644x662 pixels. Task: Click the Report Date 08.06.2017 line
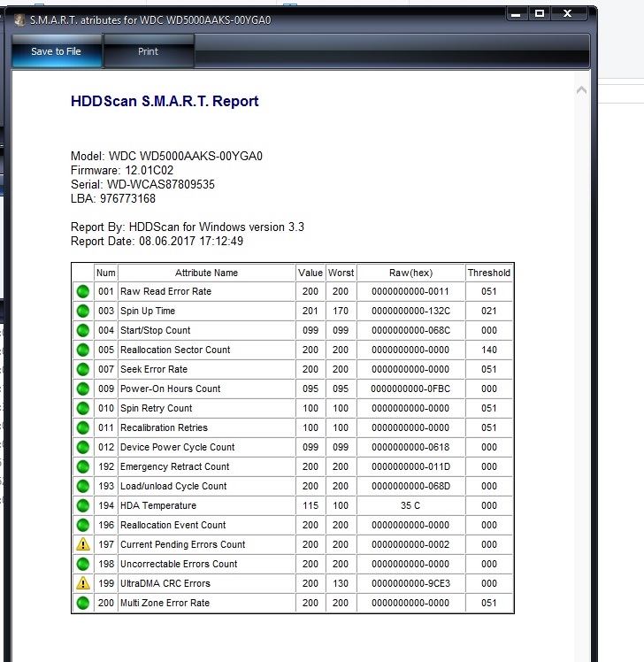pos(157,241)
